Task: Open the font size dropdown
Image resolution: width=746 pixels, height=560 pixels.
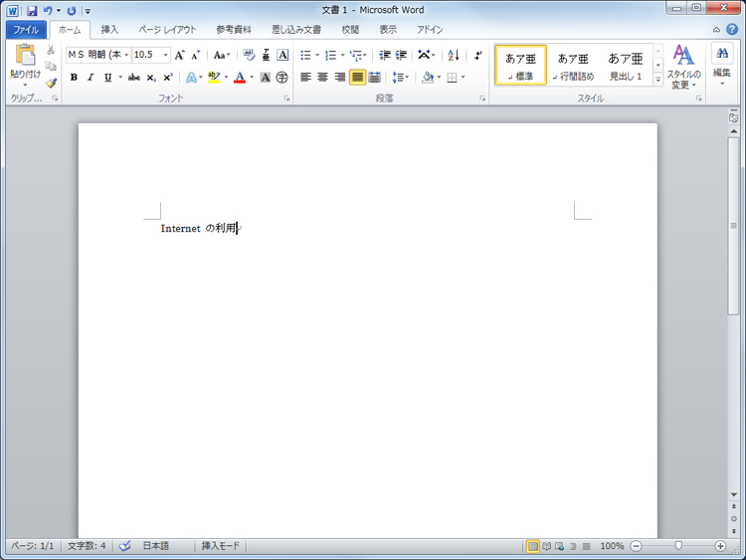Action: (x=165, y=55)
